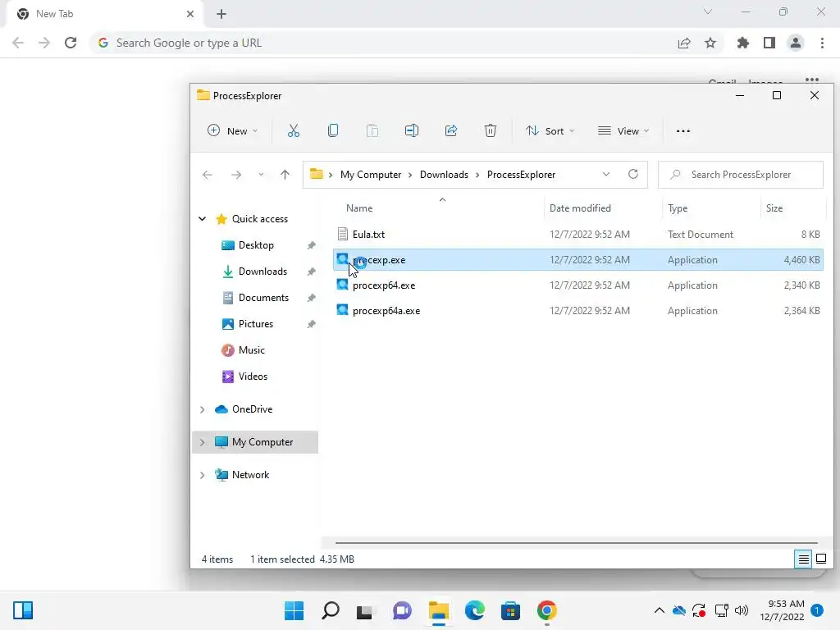The height and width of the screenshot is (630, 840).
Task: Open Microsoft Edge from taskbar
Action: (475, 610)
